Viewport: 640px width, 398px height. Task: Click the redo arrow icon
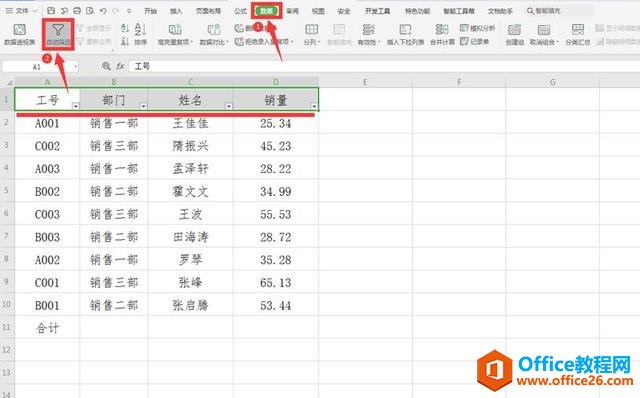(x=116, y=11)
